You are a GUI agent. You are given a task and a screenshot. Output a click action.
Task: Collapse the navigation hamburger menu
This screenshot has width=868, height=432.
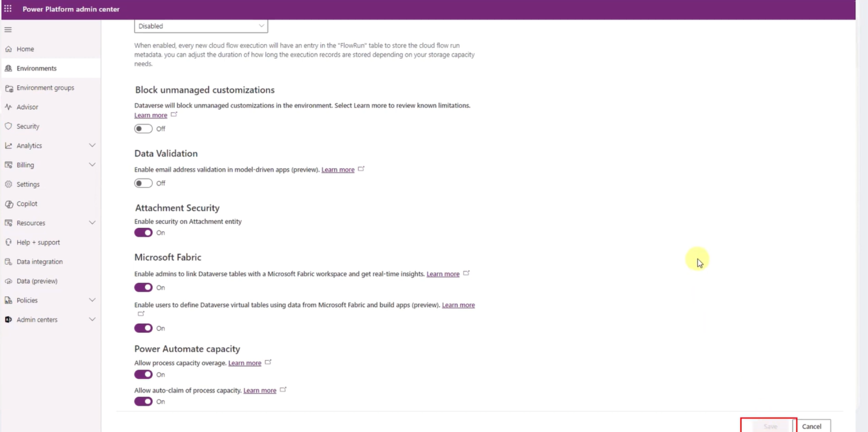click(8, 29)
